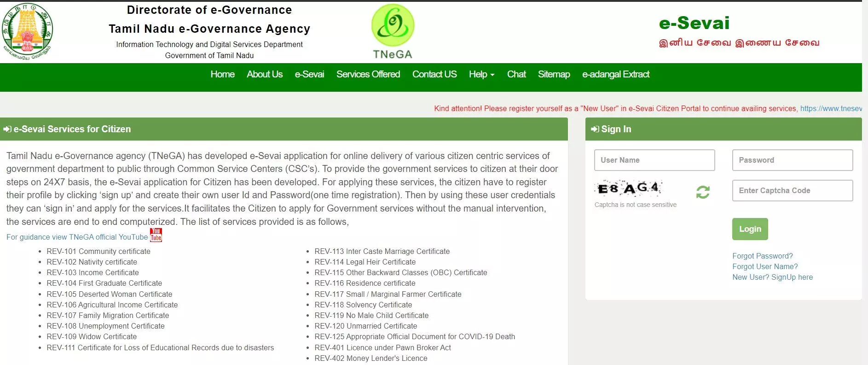The width and height of the screenshot is (868, 365).
Task: Select Contact US in navigation
Action: pyautogui.click(x=434, y=74)
